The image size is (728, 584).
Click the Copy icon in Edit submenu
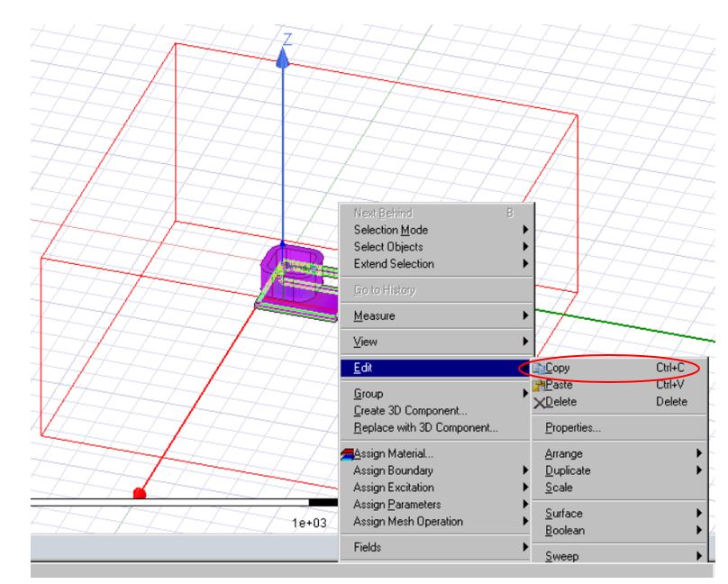(x=539, y=369)
